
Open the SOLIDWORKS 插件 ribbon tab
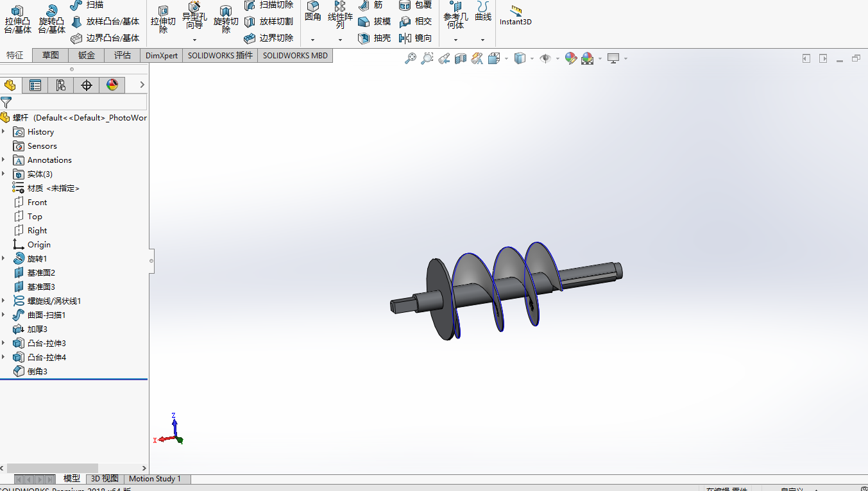pos(220,55)
